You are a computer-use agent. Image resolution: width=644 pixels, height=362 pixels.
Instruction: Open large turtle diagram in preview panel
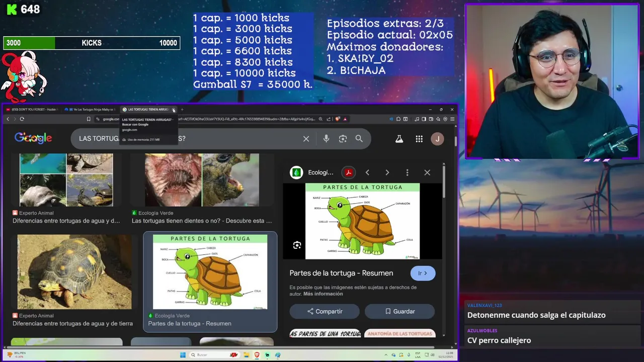(362, 221)
